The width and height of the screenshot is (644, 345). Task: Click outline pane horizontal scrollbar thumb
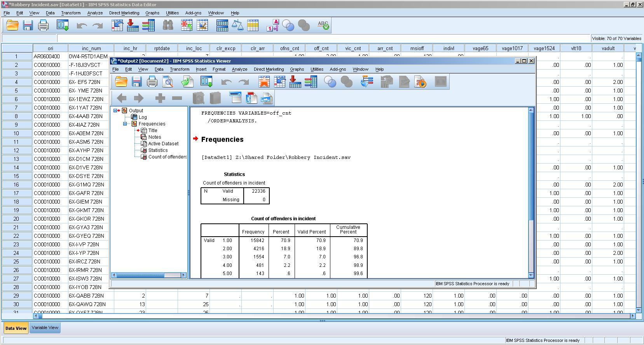140,275
